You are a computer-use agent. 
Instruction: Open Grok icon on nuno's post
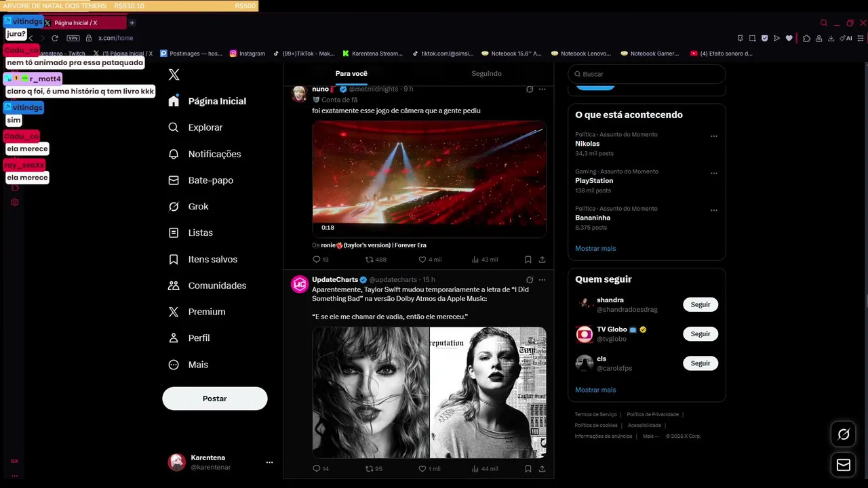click(530, 89)
